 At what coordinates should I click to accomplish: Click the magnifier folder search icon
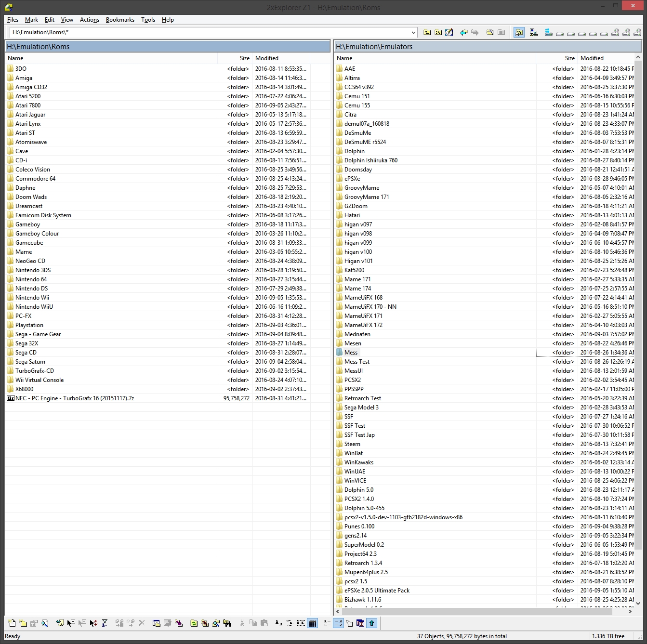coord(216,623)
